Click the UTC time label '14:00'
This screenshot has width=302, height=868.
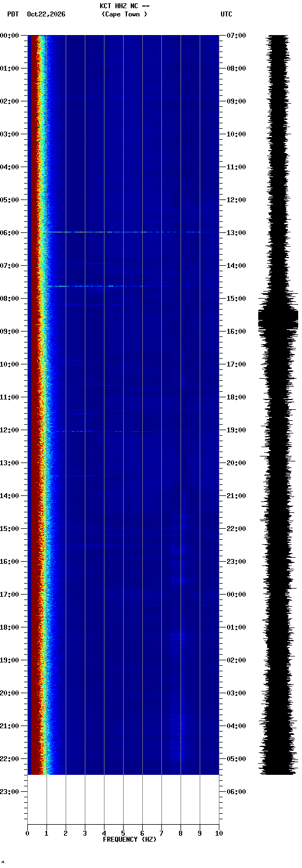click(236, 266)
